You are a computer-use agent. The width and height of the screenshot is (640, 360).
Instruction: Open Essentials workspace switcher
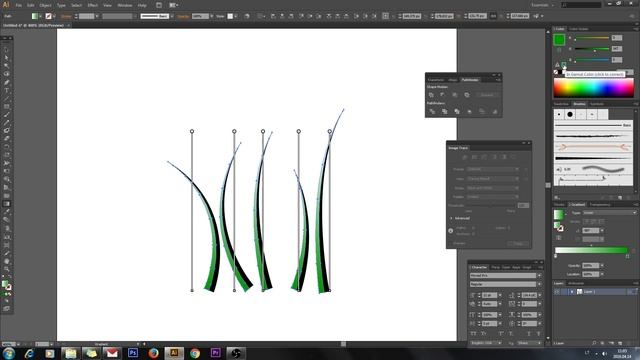click(x=542, y=5)
